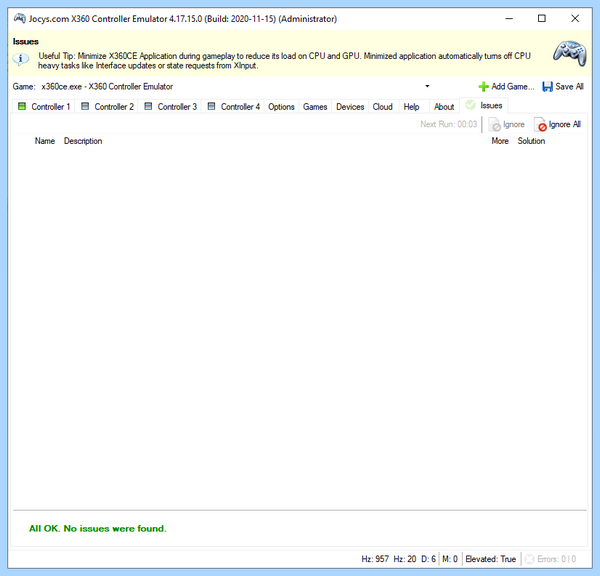
Task: Click the info bubble icon beside Useful Tip
Action: click(x=21, y=59)
